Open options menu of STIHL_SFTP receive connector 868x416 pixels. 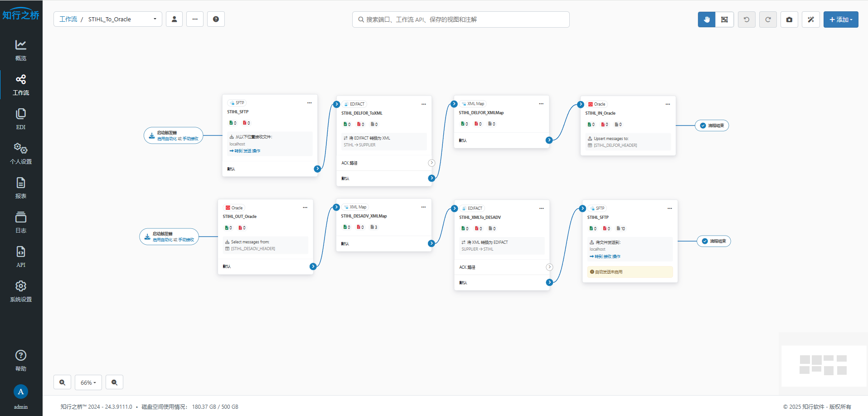click(x=310, y=103)
